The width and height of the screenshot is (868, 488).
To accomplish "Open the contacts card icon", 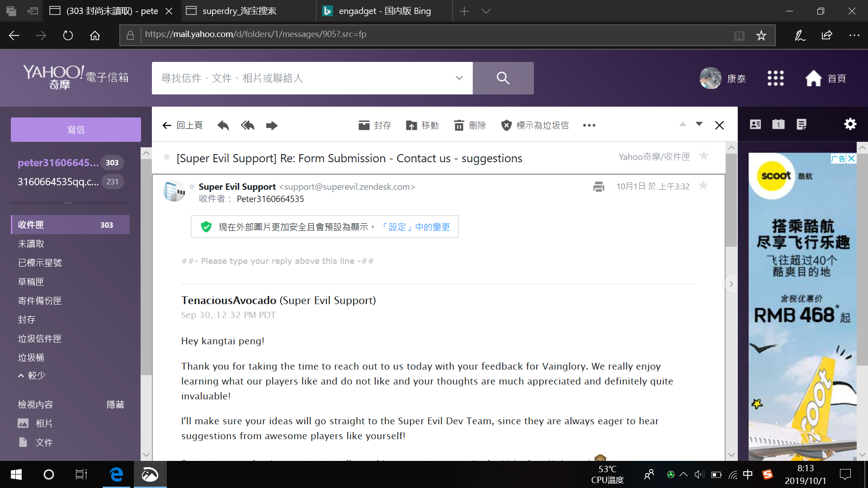I will tap(755, 124).
